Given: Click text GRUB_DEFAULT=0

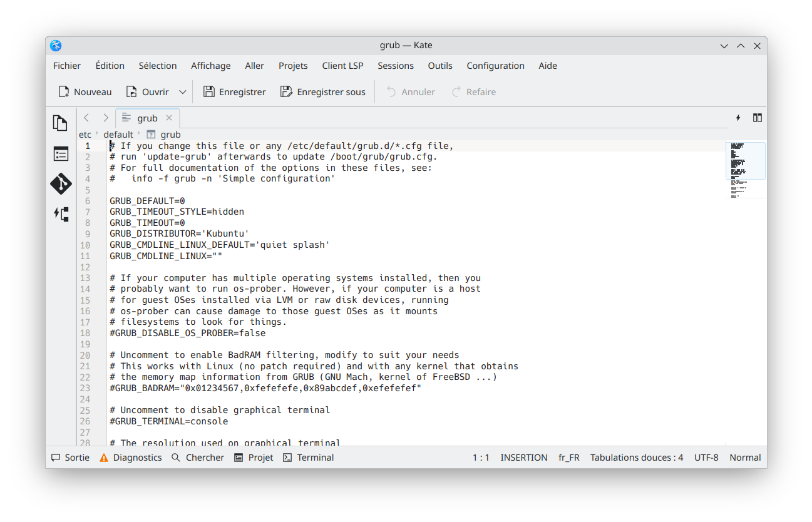Looking at the screenshot, I should pos(147,201).
